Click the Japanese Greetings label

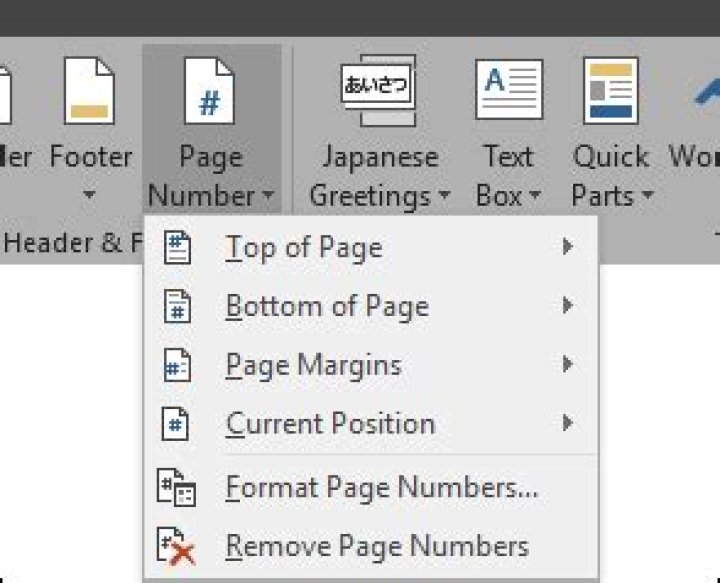click(379, 177)
